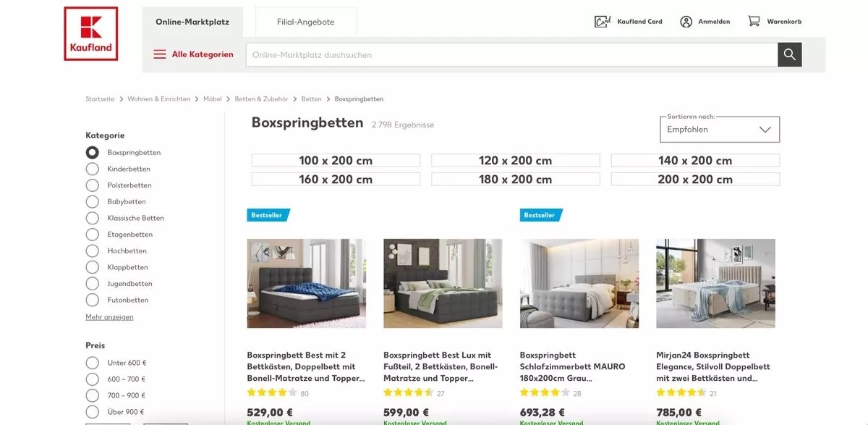Select price filter Unter 600 €
This screenshot has width=868, height=425.
[x=93, y=363]
